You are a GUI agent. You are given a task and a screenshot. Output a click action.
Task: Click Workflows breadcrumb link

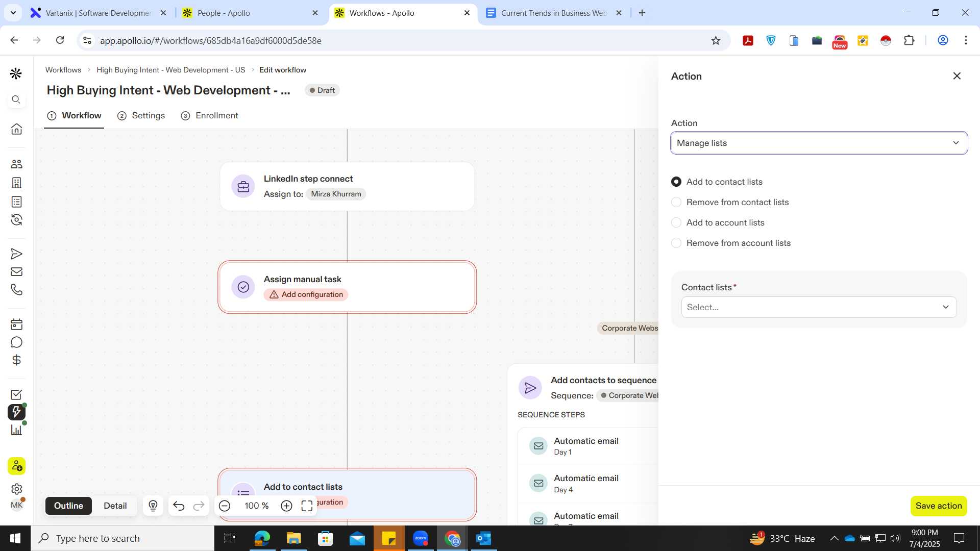pos(63,70)
